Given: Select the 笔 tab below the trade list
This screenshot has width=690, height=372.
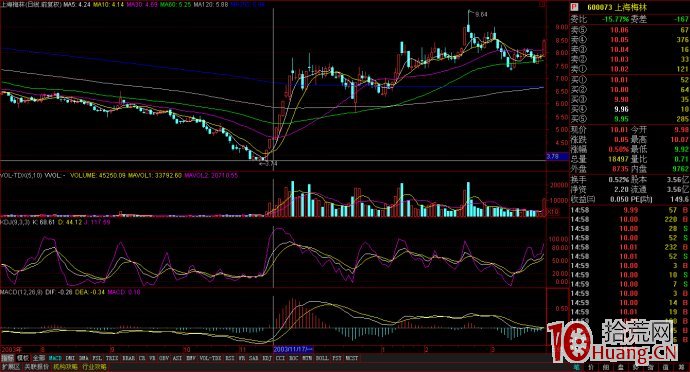Looking at the screenshot, I should point(577,367).
